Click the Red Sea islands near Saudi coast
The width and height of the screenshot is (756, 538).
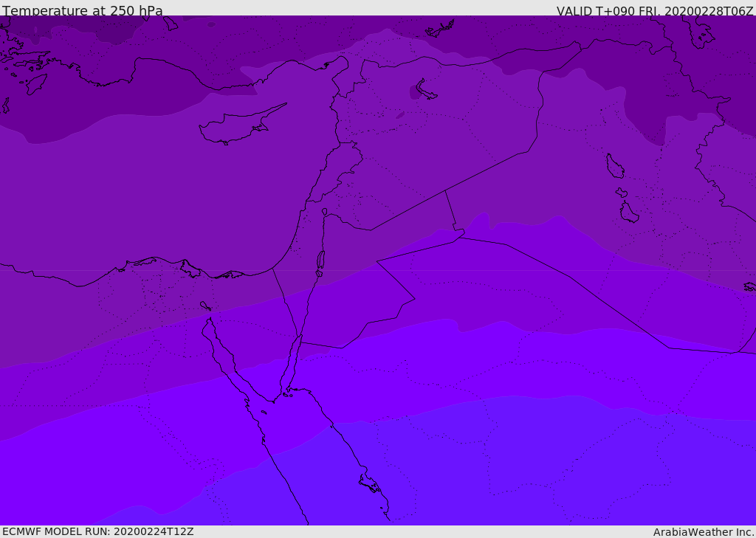click(x=369, y=484)
